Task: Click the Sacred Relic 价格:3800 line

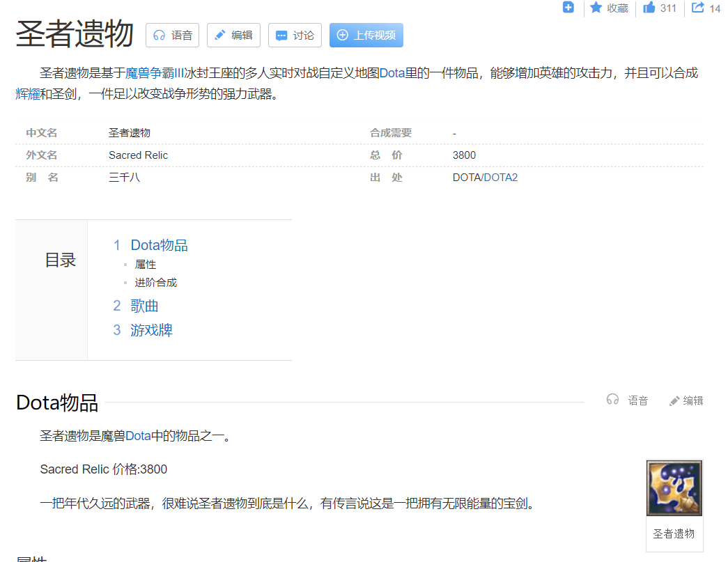Action: [104, 469]
